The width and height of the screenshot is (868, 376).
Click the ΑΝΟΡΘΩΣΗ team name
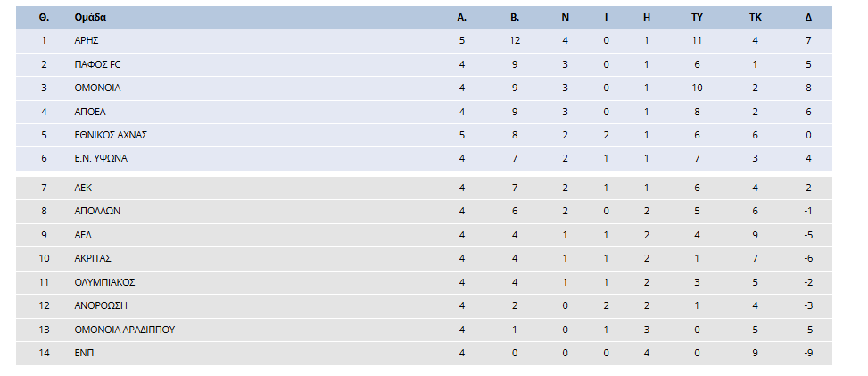(101, 305)
